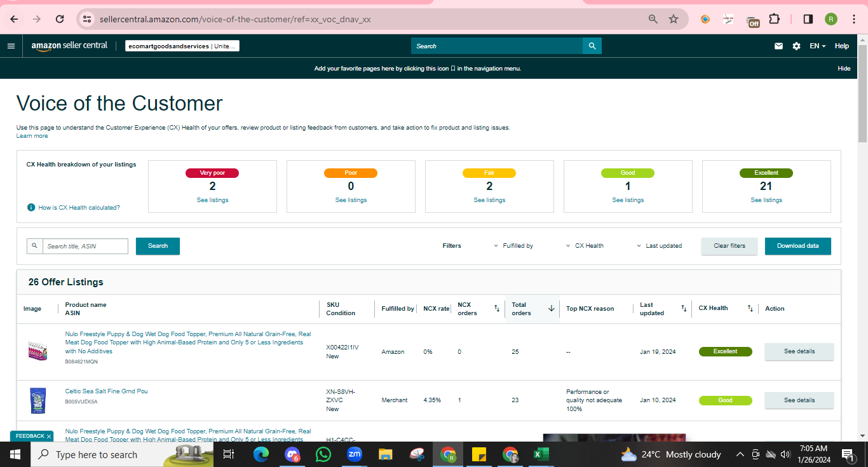
Task: Open the EN language dropdown
Action: 817,46
